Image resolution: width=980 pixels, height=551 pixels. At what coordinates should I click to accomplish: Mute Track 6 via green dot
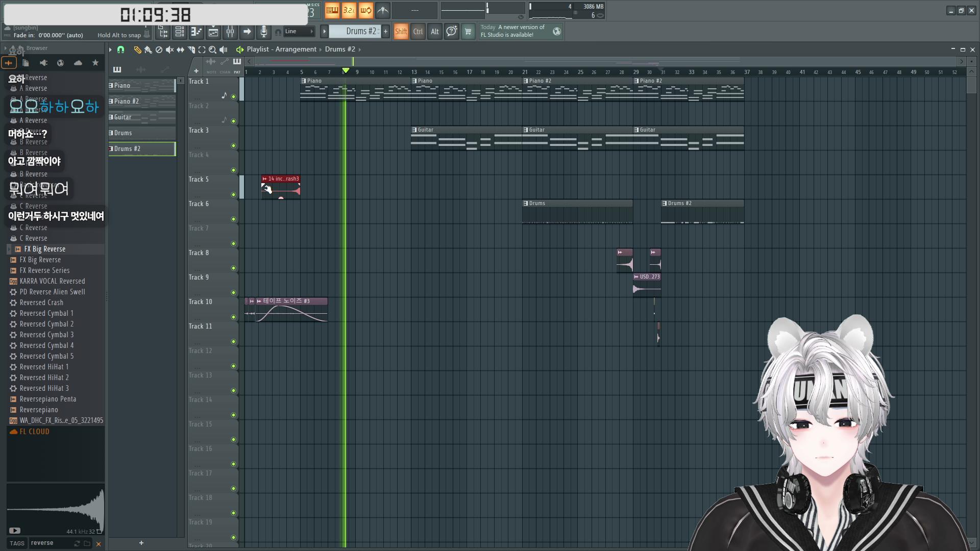(x=233, y=219)
